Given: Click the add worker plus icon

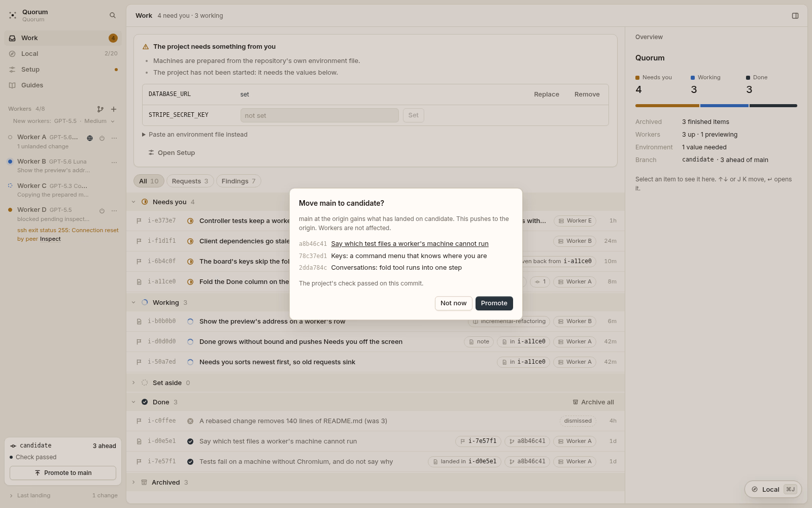Looking at the screenshot, I should (x=114, y=109).
